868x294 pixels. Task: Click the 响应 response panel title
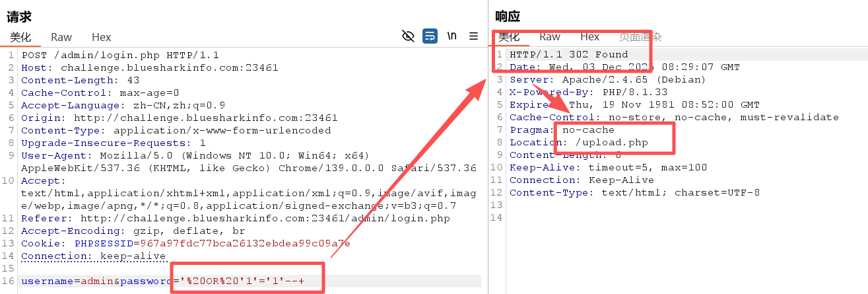508,17
